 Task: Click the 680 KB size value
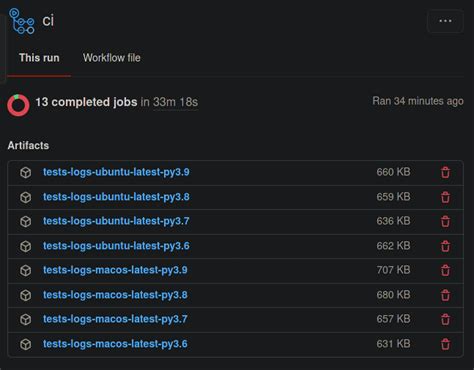(393, 295)
